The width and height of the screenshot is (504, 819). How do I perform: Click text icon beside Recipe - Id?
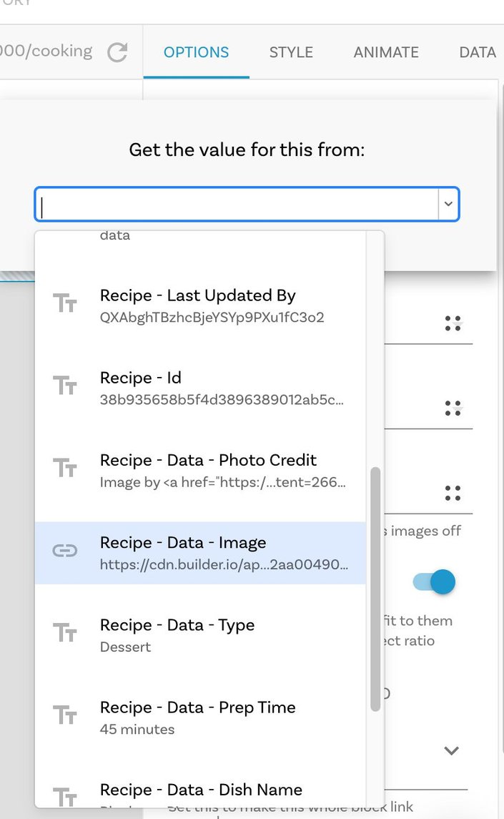[65, 386]
